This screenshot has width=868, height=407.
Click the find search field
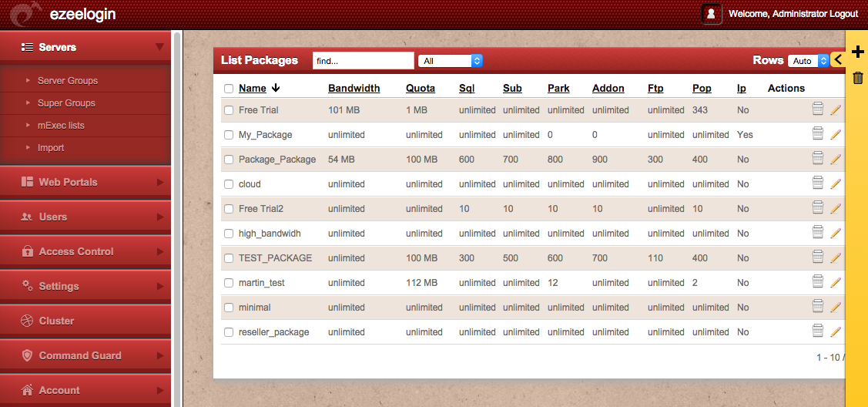point(364,61)
